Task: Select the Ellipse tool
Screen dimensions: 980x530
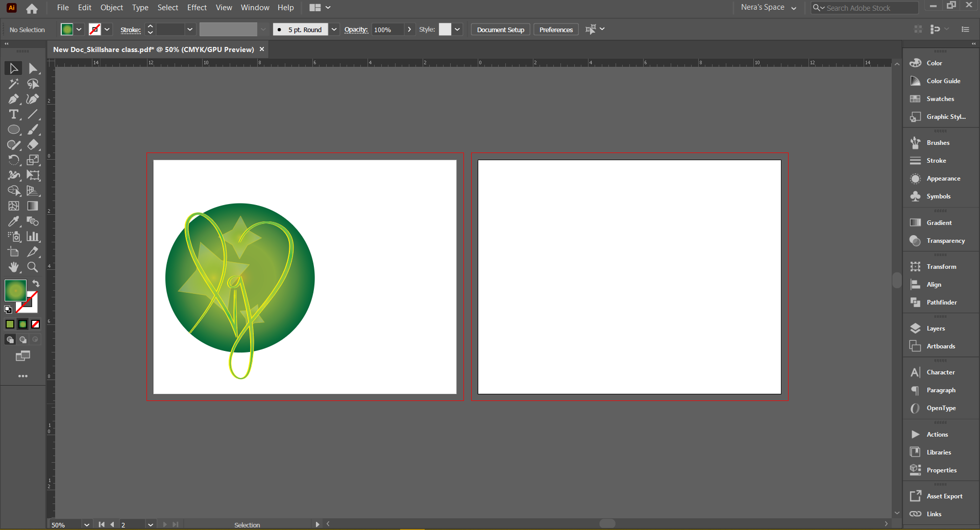Action: pyautogui.click(x=14, y=130)
